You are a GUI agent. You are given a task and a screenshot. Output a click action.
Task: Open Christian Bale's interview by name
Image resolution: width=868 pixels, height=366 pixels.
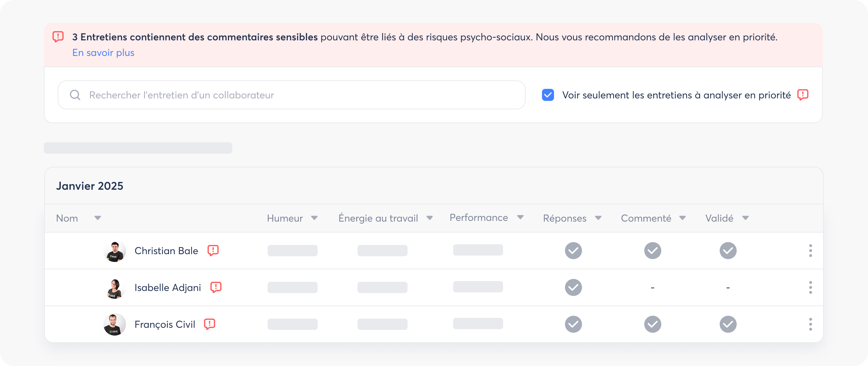166,251
